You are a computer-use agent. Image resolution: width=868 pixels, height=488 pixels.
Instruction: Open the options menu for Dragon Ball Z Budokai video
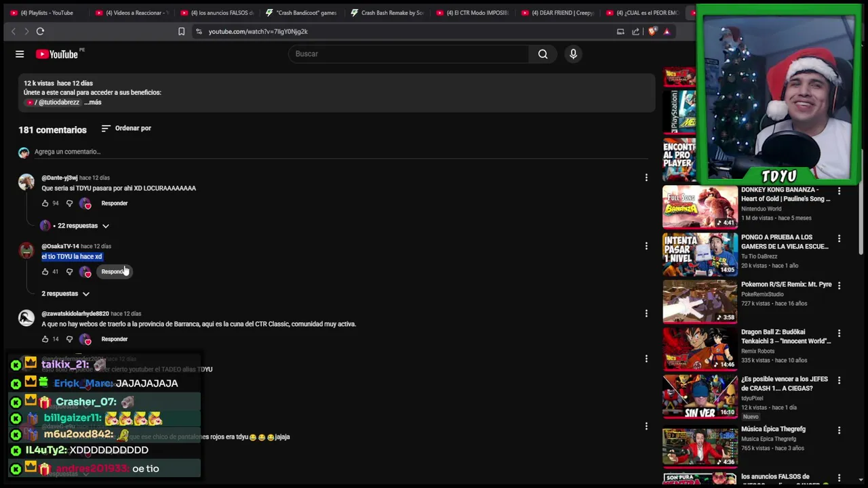(839, 333)
